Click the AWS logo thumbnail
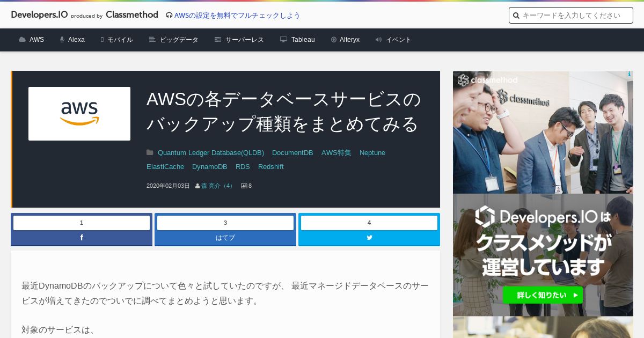The height and width of the screenshot is (338, 644). 79,114
